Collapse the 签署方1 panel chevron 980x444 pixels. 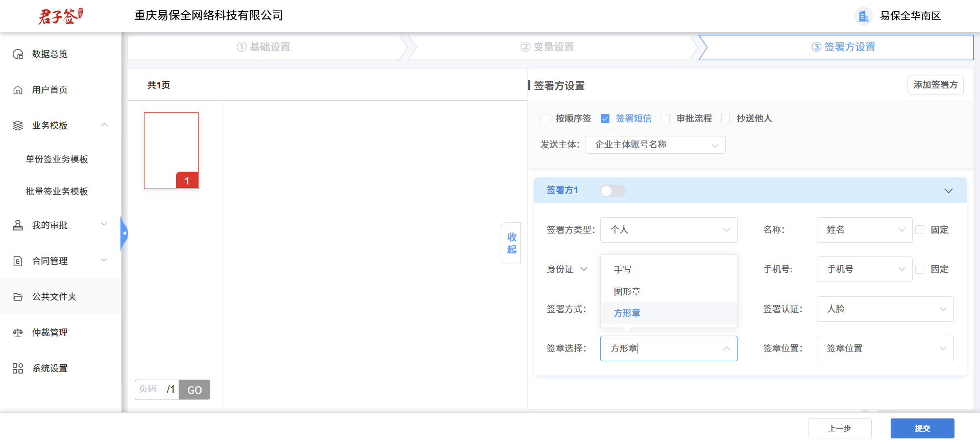click(948, 191)
